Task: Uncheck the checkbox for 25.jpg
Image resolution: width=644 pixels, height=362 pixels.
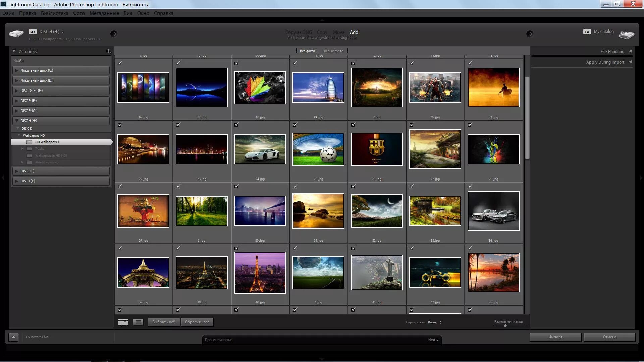Action: coord(295,125)
